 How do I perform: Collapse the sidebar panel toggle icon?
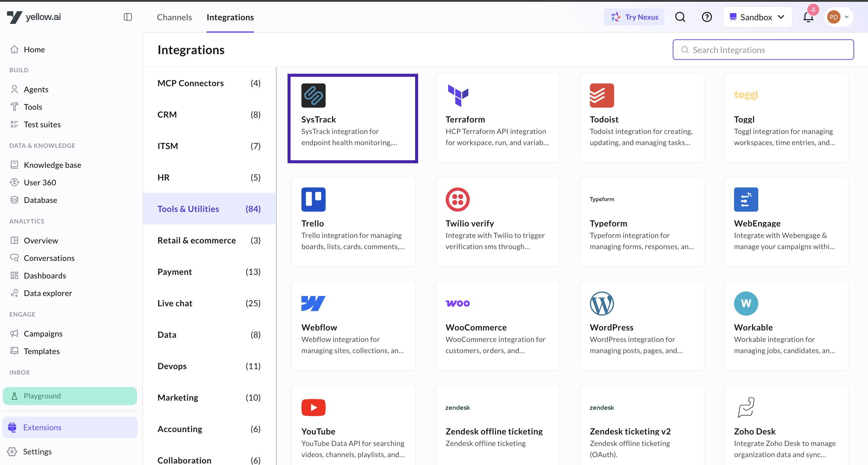128,17
